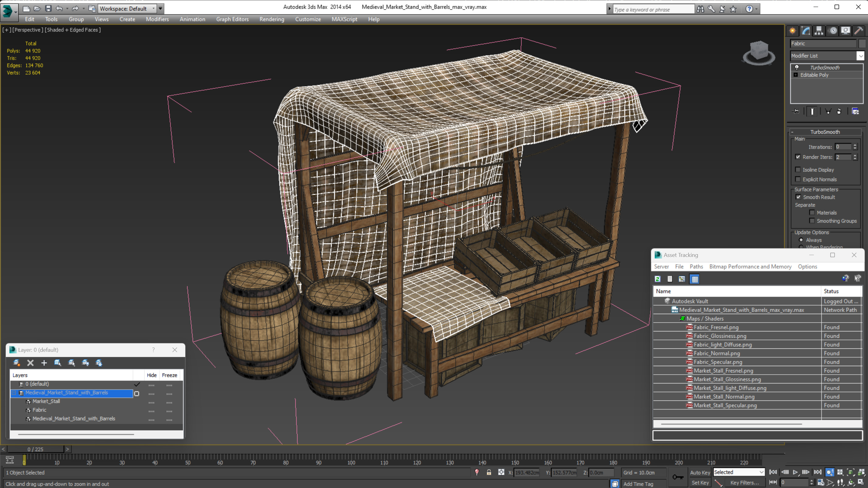Click the search binoculars icon in title bar
Screen dimensions: 868x488
point(700,9)
